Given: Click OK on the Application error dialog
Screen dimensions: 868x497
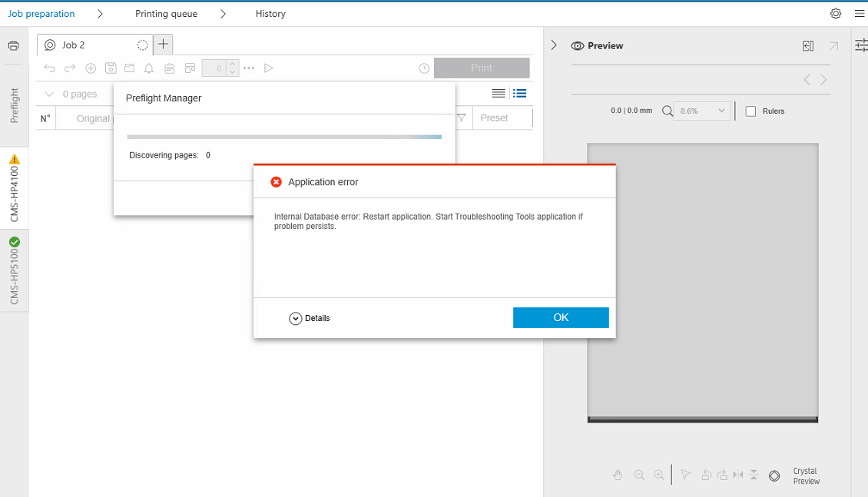Looking at the screenshot, I should coord(561,317).
